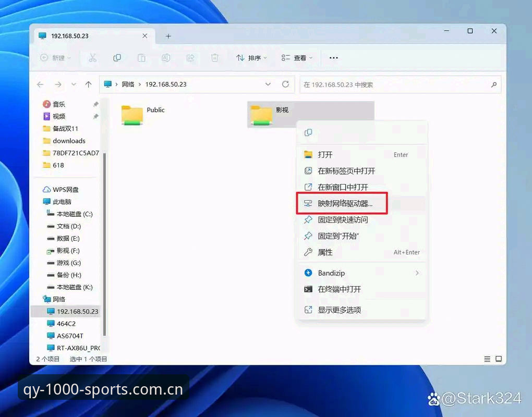This screenshot has height=417, width=532.
Task: Select 192.168.50.23 in the sidebar tree
Action: coord(66,311)
